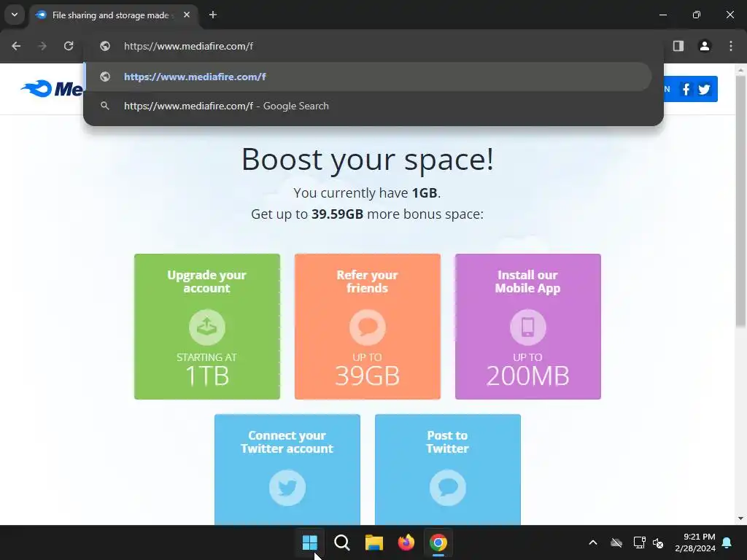Open the Chrome side panel icon
The height and width of the screenshot is (560, 747).
tap(678, 46)
